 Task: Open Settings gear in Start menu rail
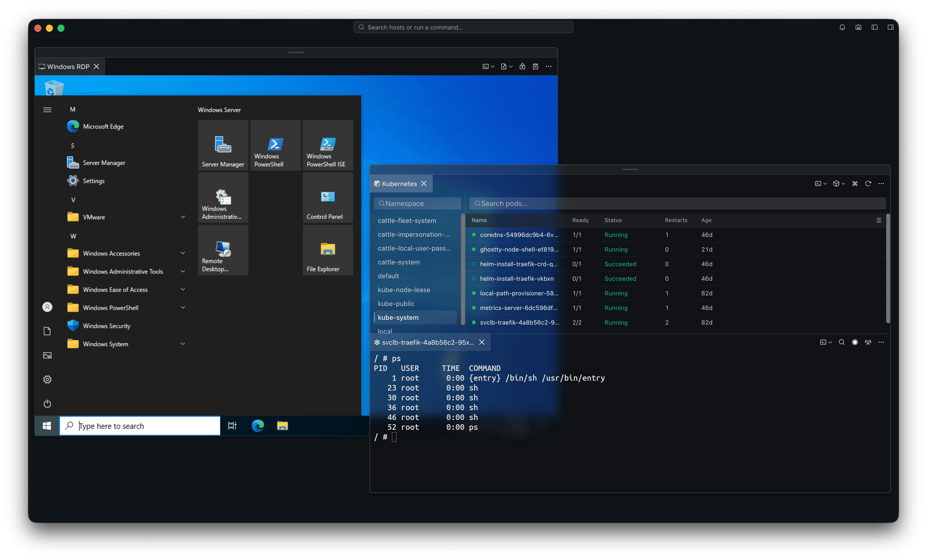click(47, 379)
